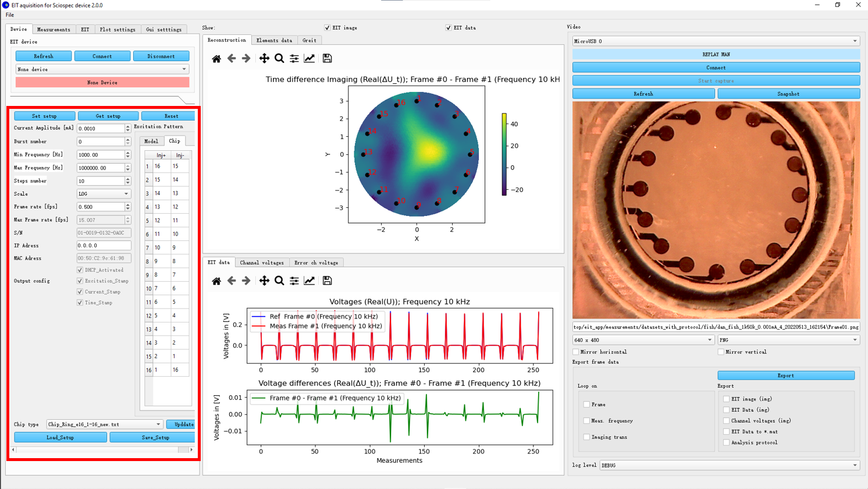Click the Updtade chip button
The height and width of the screenshot is (489, 868).
coord(182,424)
